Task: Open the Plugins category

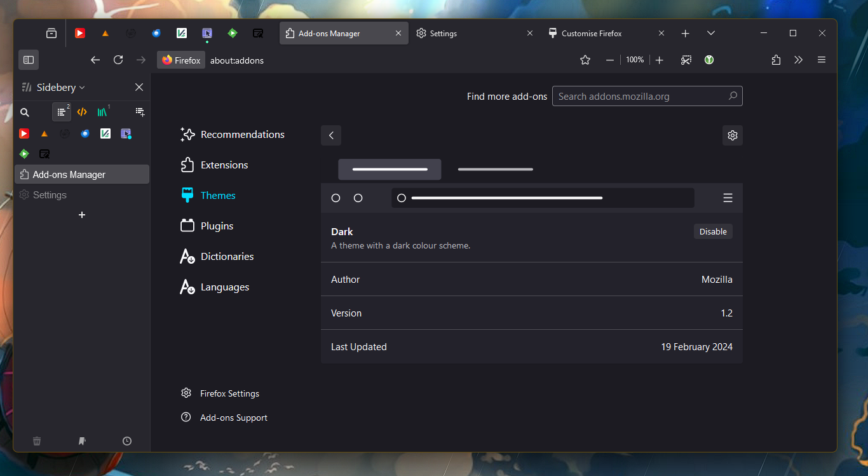Action: (207, 226)
